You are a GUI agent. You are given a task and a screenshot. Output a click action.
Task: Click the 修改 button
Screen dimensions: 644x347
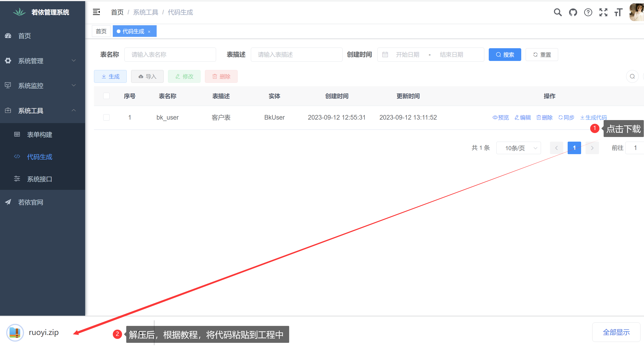[x=184, y=76]
